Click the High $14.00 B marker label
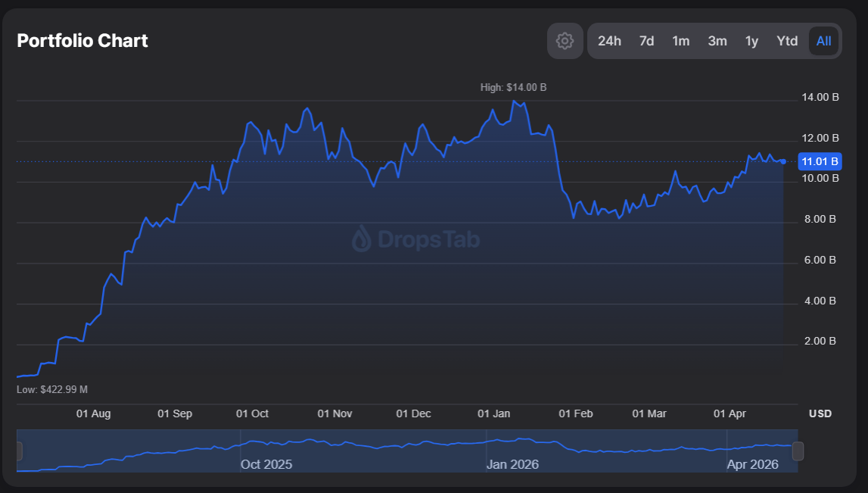Image resolution: width=868 pixels, height=493 pixels. (x=515, y=87)
